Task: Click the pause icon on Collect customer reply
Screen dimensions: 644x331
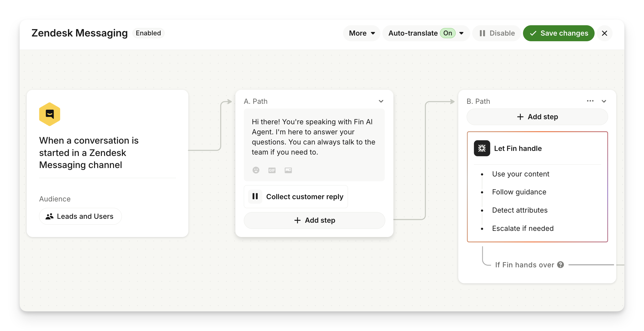Action: (x=255, y=196)
